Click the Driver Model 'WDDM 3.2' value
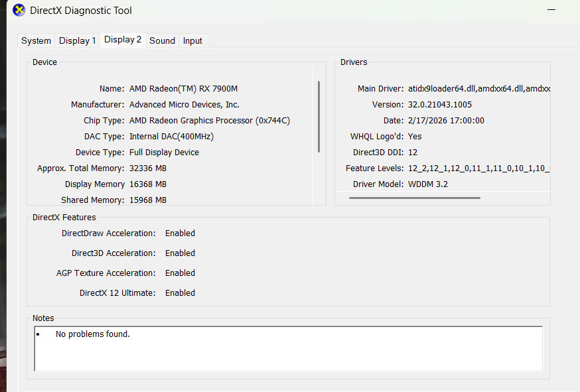This screenshot has width=580, height=392. [427, 184]
